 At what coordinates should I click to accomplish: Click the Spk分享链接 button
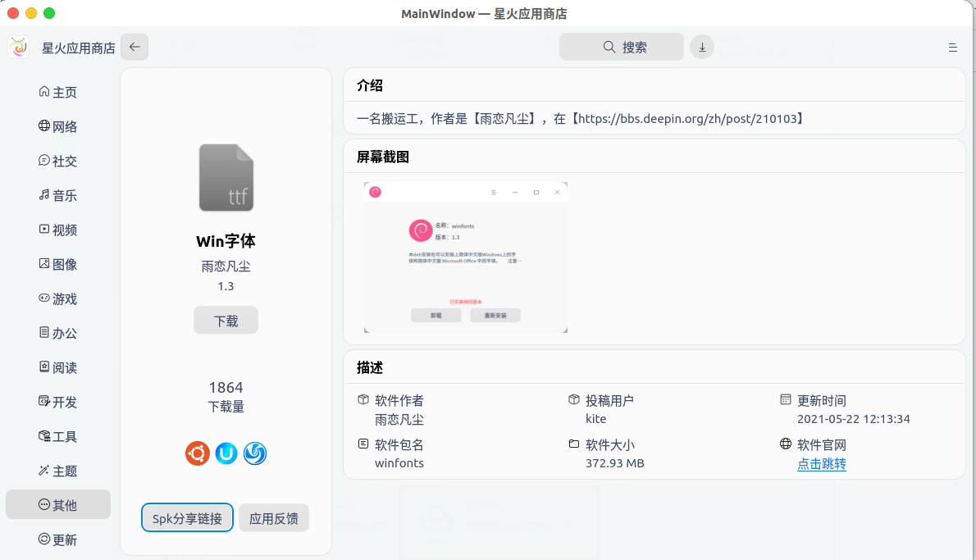(187, 518)
